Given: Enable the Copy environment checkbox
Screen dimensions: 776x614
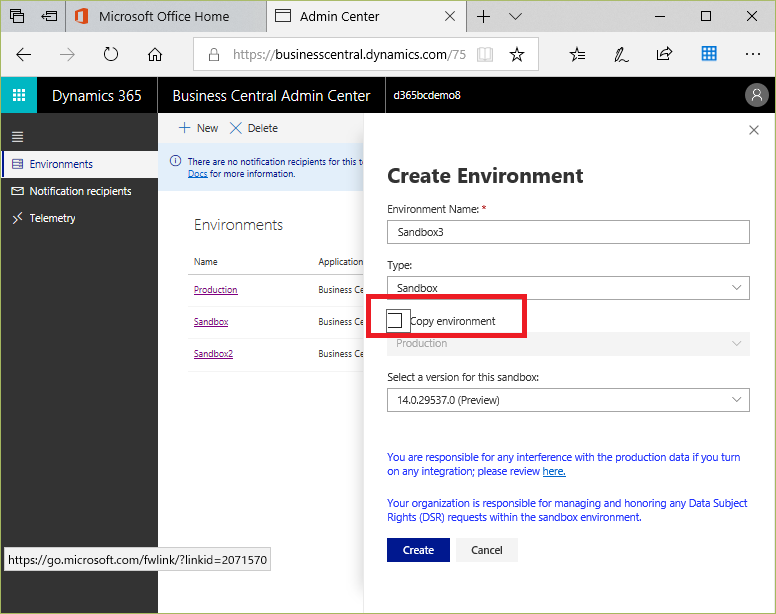Looking at the screenshot, I should pos(395,320).
